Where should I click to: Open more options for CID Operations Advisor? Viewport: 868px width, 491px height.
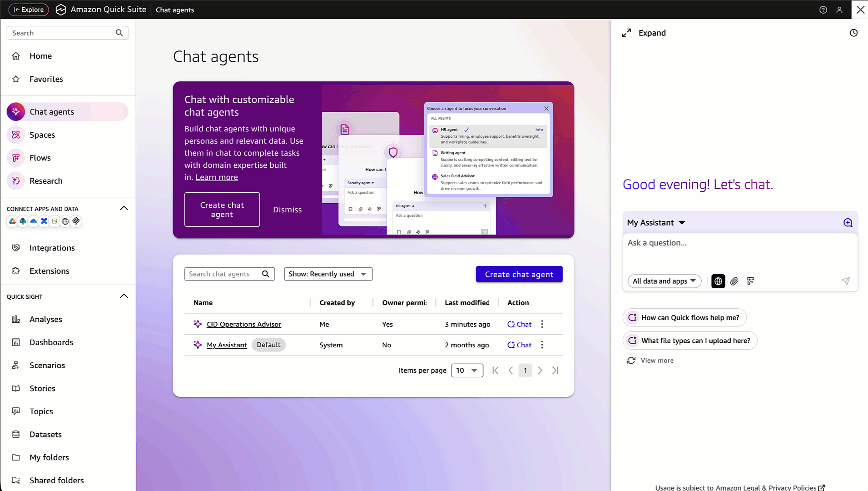click(542, 324)
